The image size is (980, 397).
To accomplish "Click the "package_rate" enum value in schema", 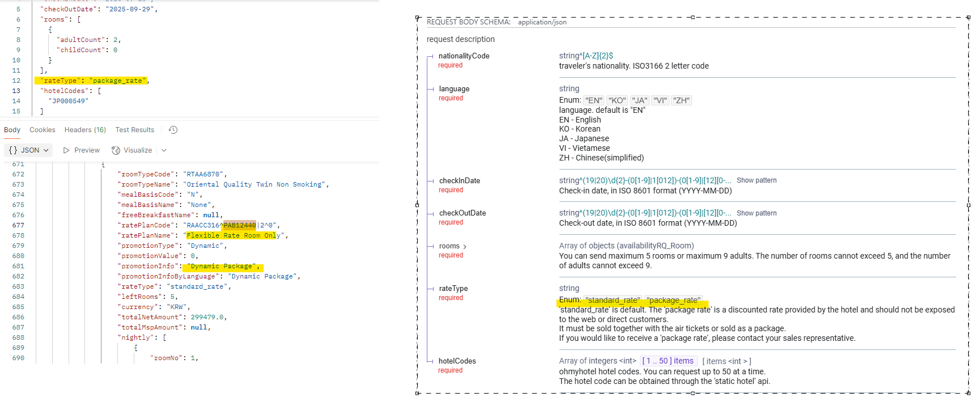I will tap(673, 300).
